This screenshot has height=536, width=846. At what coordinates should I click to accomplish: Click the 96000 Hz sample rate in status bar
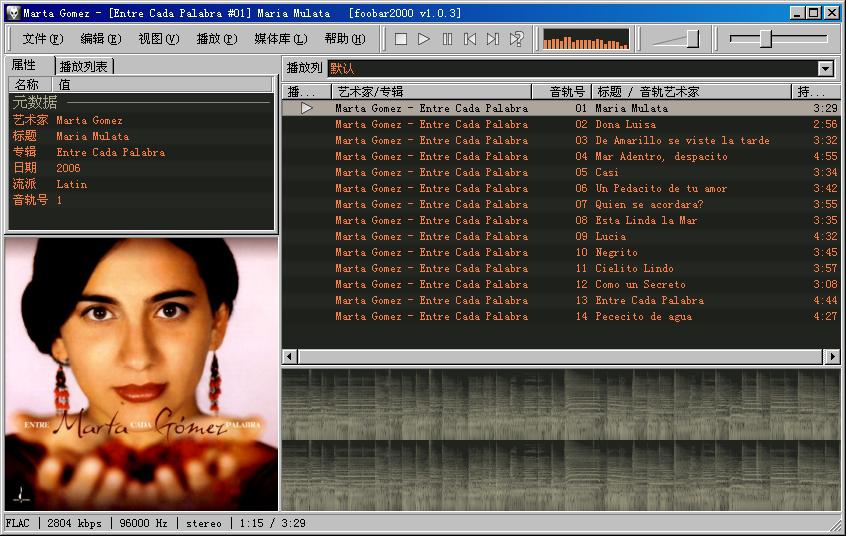pyautogui.click(x=144, y=523)
